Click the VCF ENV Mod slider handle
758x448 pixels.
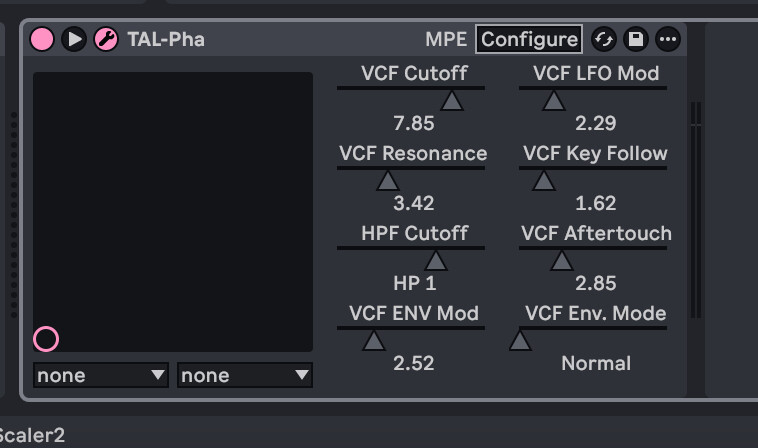tap(373, 341)
